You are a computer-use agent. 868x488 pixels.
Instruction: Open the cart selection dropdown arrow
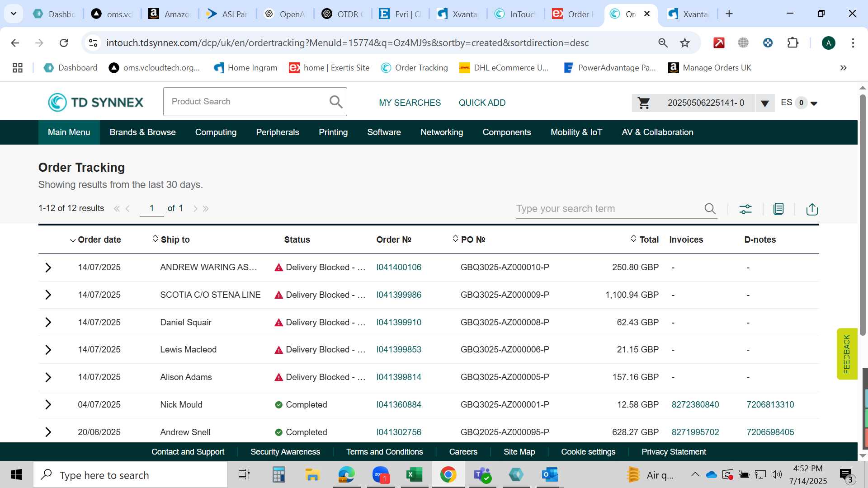tap(764, 103)
